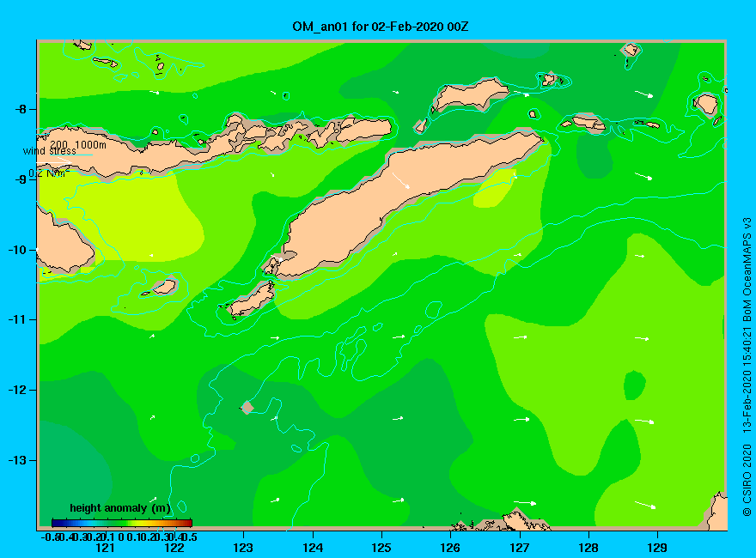The width and height of the screenshot is (756, 558).
Task: Click the '200 1000m' contour legend text
Action: [x=78, y=144]
